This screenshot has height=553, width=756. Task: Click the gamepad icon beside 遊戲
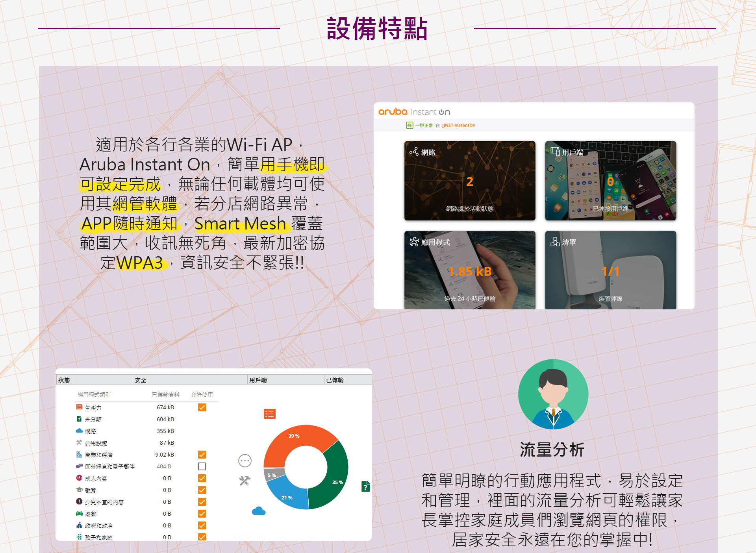click(79, 513)
